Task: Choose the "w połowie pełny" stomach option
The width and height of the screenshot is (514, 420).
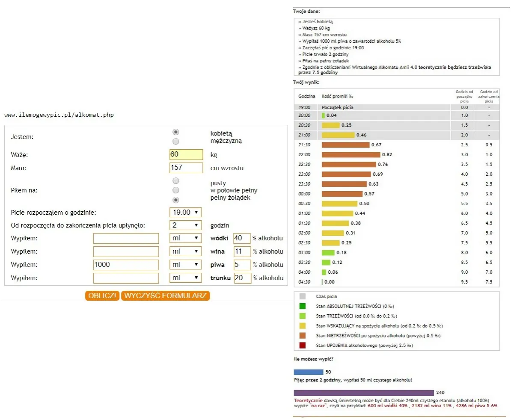Action: (176, 190)
